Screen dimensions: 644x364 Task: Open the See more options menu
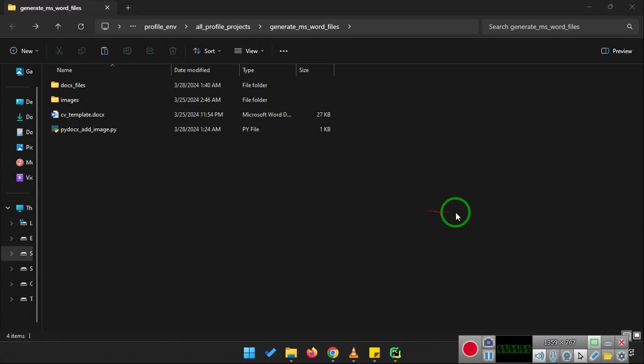pos(284,51)
